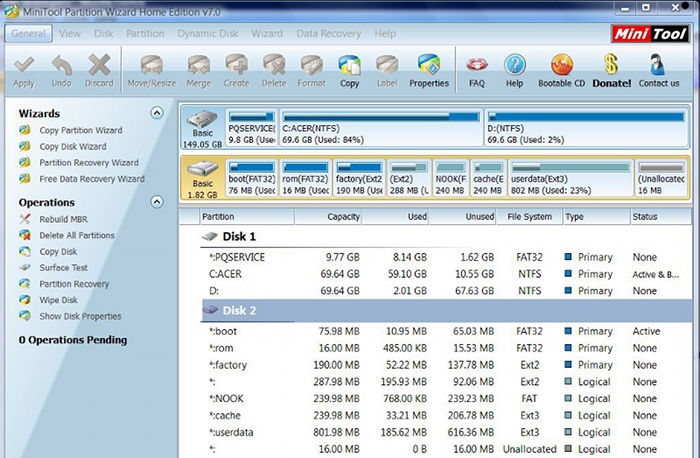Click the Contact us icon
Viewport: 700px width, 458px height.
click(658, 65)
